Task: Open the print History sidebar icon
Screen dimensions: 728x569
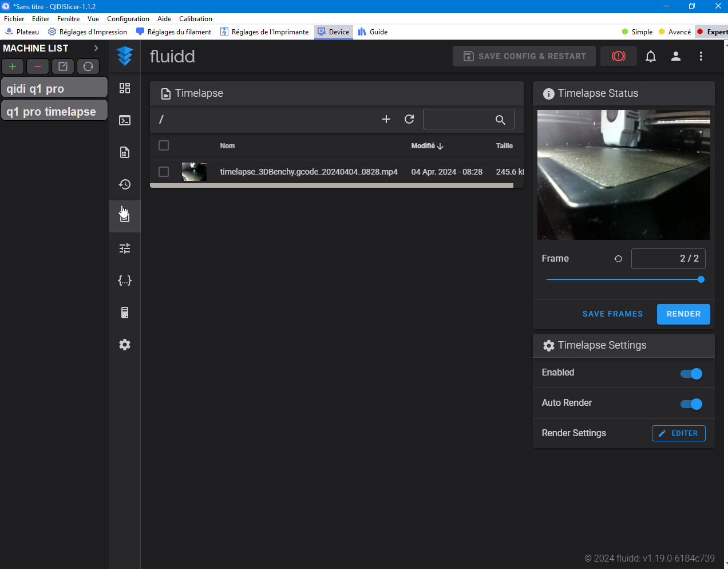Action: [x=125, y=184]
